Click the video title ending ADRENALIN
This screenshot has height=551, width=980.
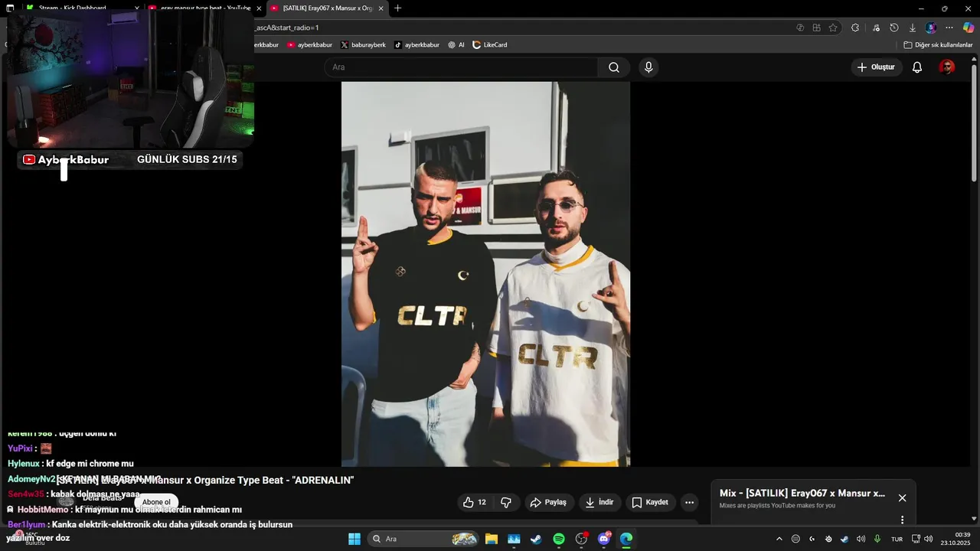pyautogui.click(x=205, y=480)
